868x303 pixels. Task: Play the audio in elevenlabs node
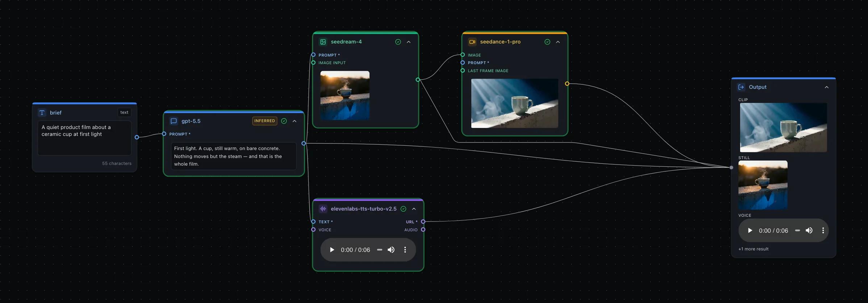coord(332,250)
